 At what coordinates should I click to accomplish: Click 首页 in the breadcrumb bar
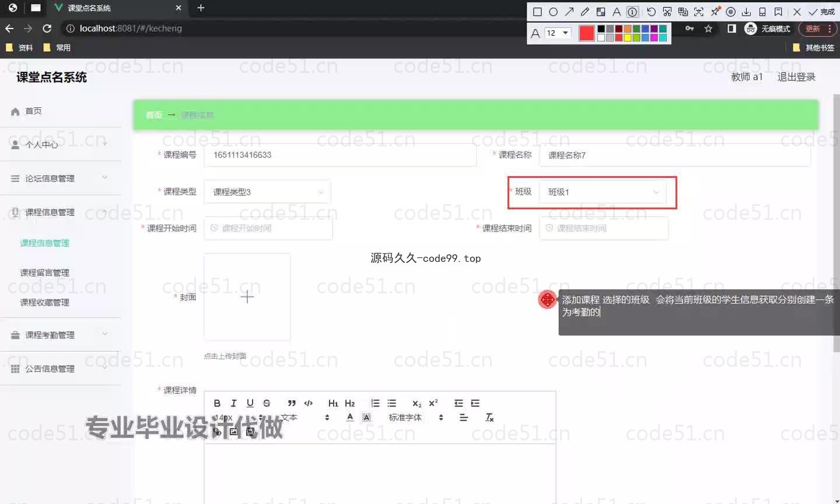click(154, 115)
